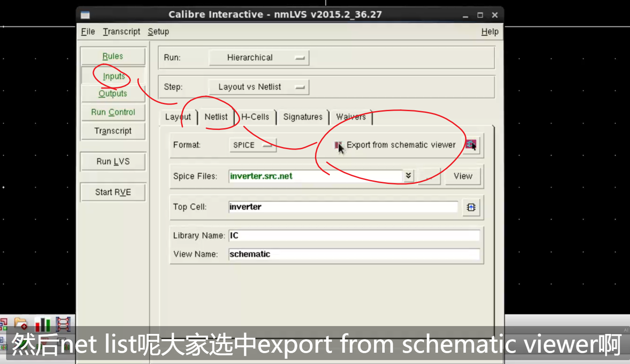Viewport: 630px width, 364px height.
Task: Click the Inputs sidebar button
Action: coord(113,76)
